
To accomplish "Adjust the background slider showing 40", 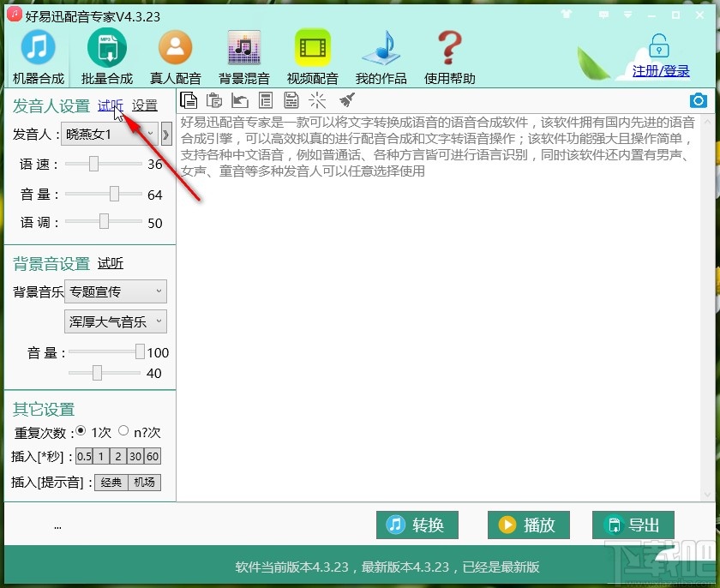I will [97, 373].
